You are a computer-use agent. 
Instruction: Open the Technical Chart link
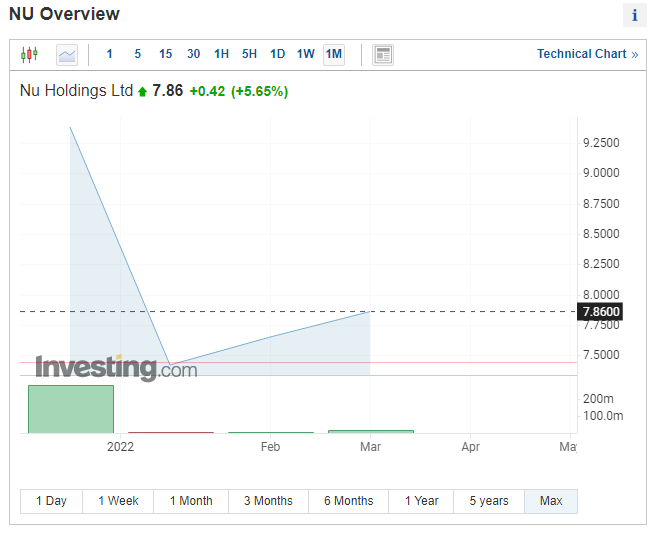click(x=588, y=54)
